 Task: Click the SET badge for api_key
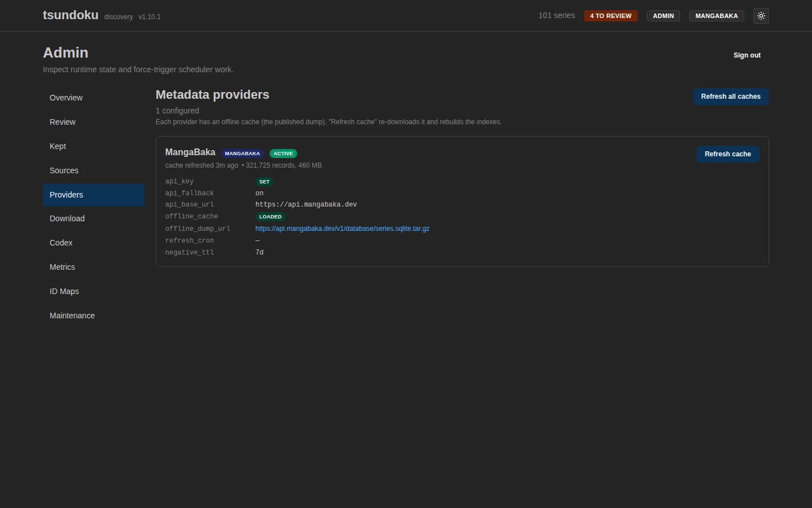264,182
